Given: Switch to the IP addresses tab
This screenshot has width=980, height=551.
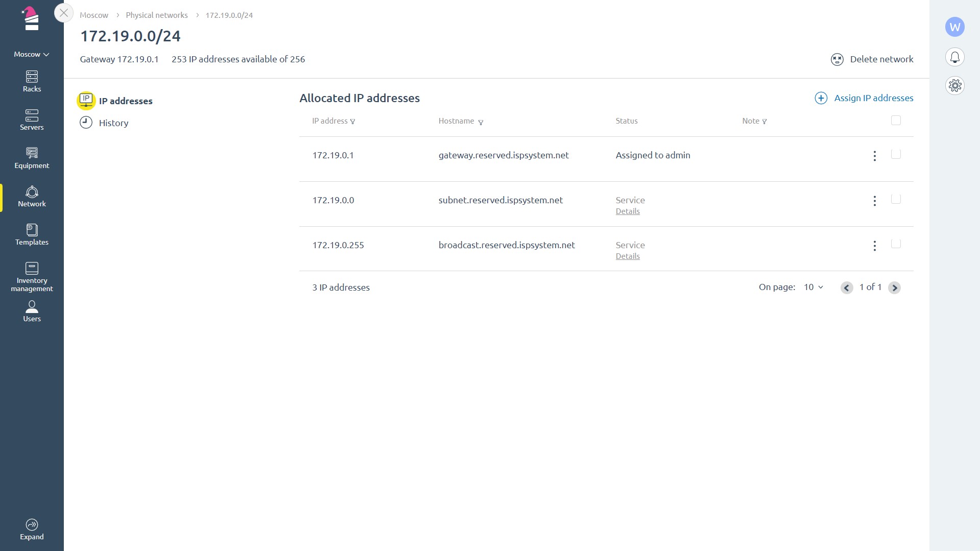Looking at the screenshot, I should coord(115,101).
